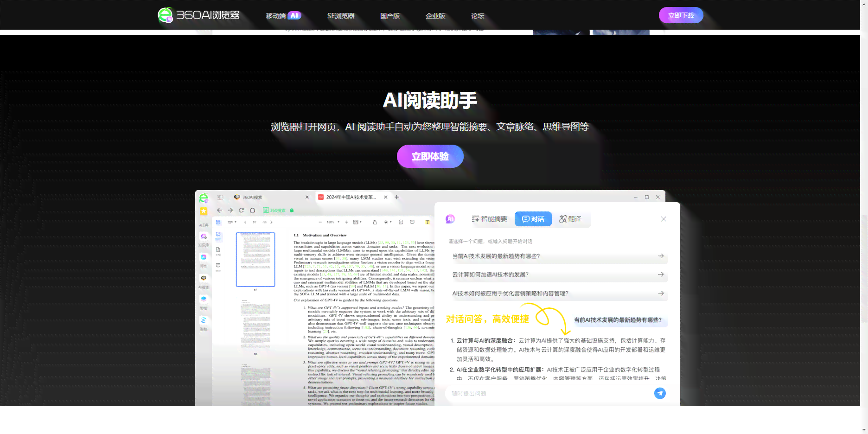Viewport: 868px width, 434px height.
Task: Close the AI assistant panel
Action: 664,219
